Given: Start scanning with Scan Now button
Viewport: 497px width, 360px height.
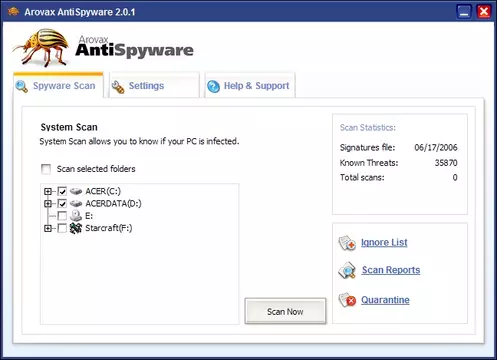Looking at the screenshot, I should click(285, 311).
